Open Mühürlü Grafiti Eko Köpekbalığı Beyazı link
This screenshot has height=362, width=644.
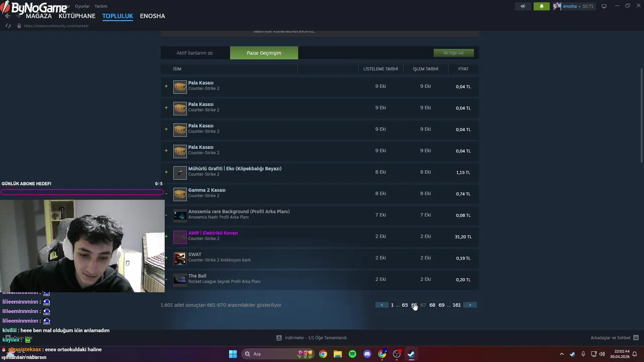point(235,168)
